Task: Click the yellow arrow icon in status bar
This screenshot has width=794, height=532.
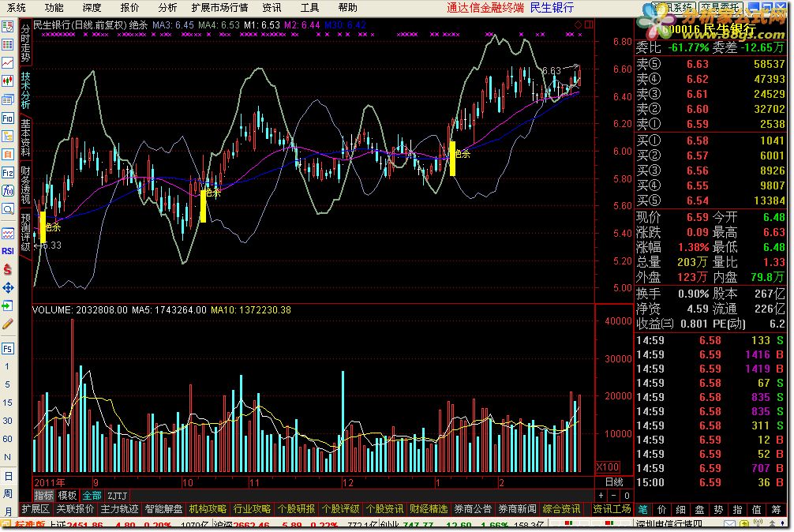Action: (x=743, y=524)
